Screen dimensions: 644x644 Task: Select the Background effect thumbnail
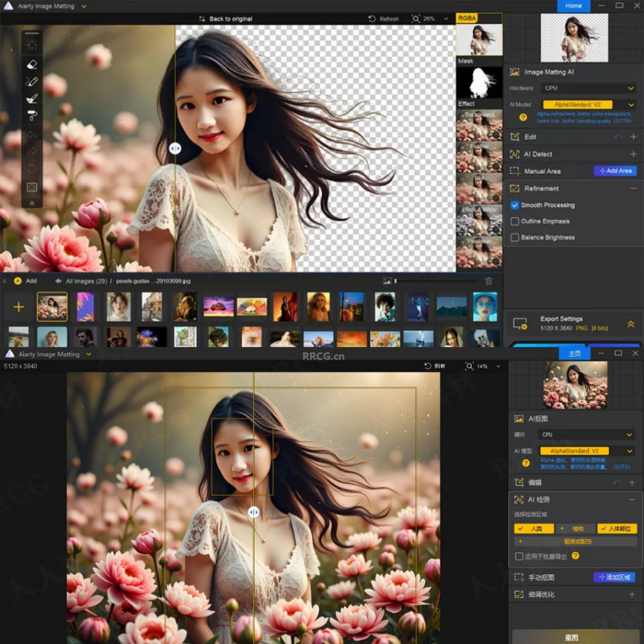pyautogui.click(x=479, y=126)
